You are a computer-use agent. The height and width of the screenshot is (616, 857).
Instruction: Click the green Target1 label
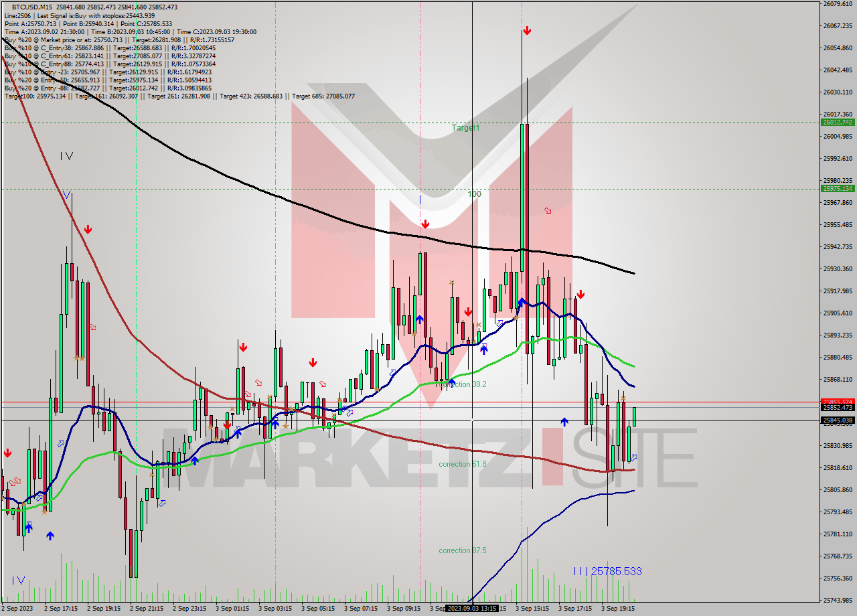465,127
